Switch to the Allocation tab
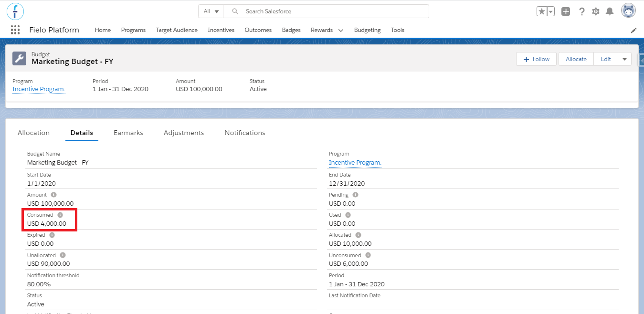 point(33,133)
